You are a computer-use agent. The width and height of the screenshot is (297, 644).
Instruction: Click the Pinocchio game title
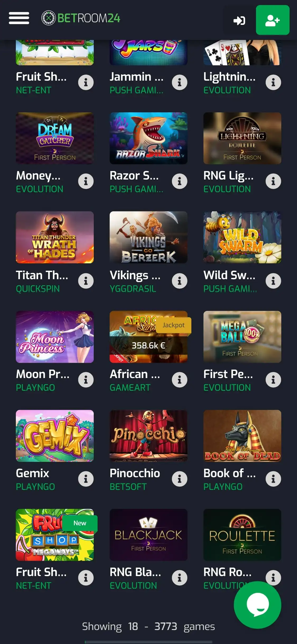click(x=135, y=473)
